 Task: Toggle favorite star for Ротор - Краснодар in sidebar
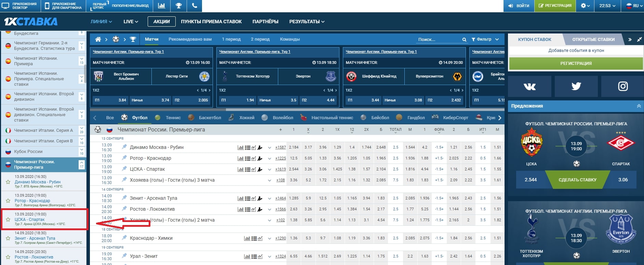coord(8,201)
